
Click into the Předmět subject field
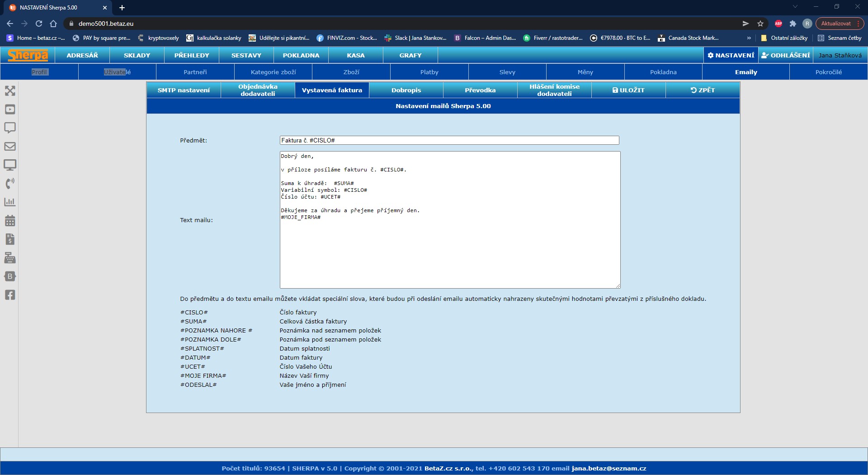tap(449, 141)
